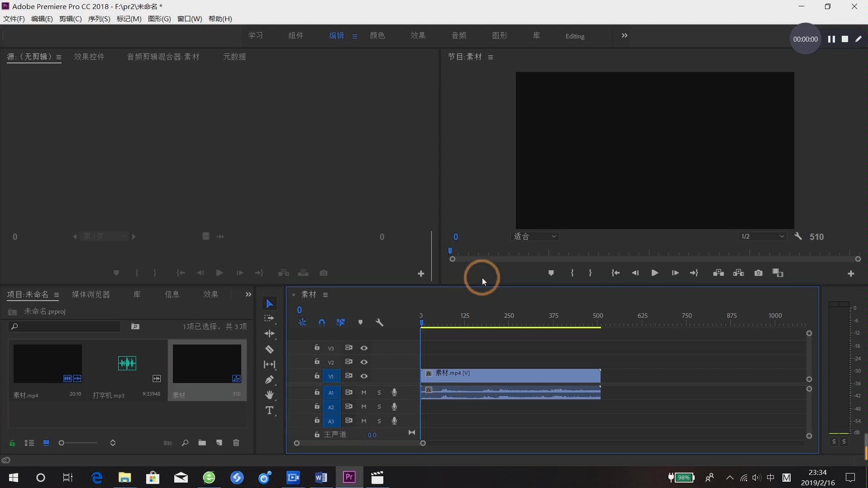Select the Ripple Edit tool
The image size is (868, 488).
[270, 334]
